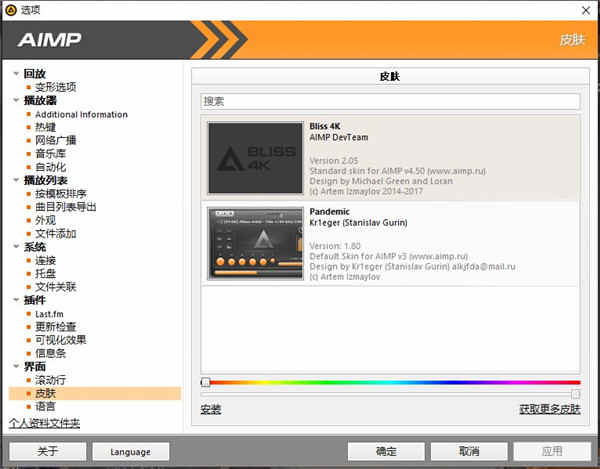Click the 取消 cancel button
The image size is (600, 469).
pos(469,451)
